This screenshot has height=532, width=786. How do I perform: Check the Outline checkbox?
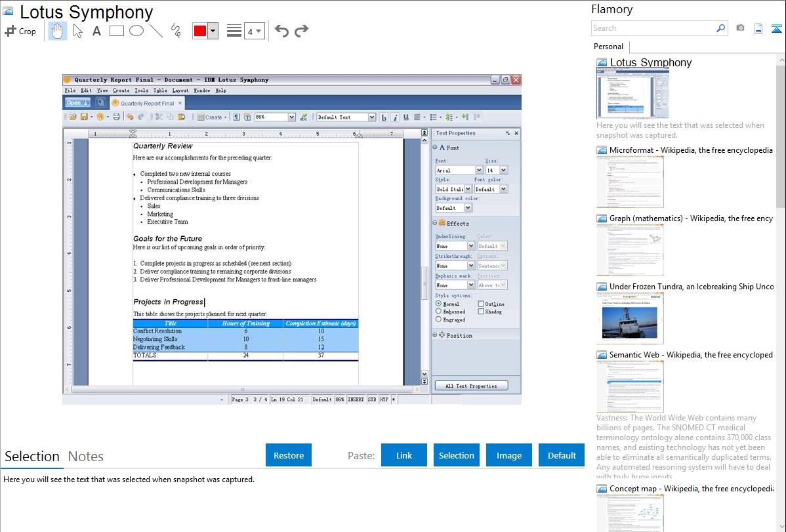(x=481, y=304)
